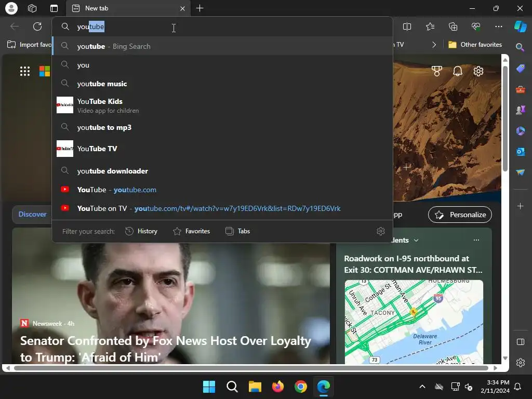Click Import favorites in bookmarks bar
Screen dimensions: 532x399
pos(29,45)
